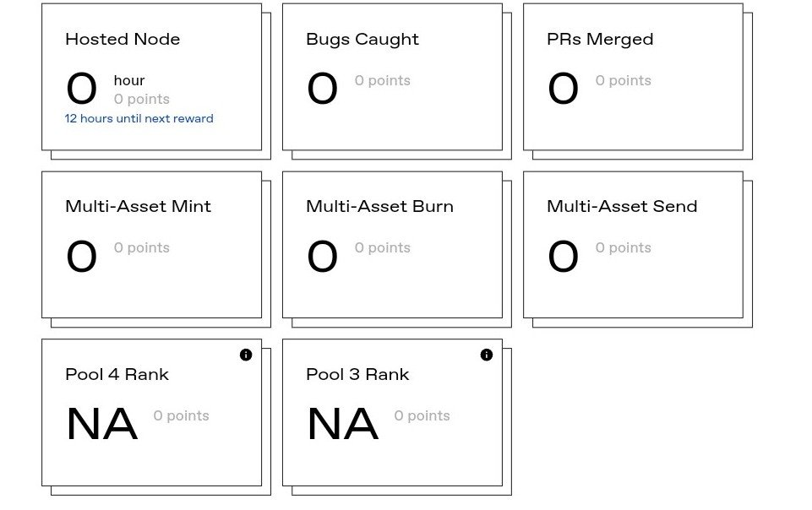
Task: Click the NA value in Pool 4 Rank card
Action: pyautogui.click(x=101, y=425)
